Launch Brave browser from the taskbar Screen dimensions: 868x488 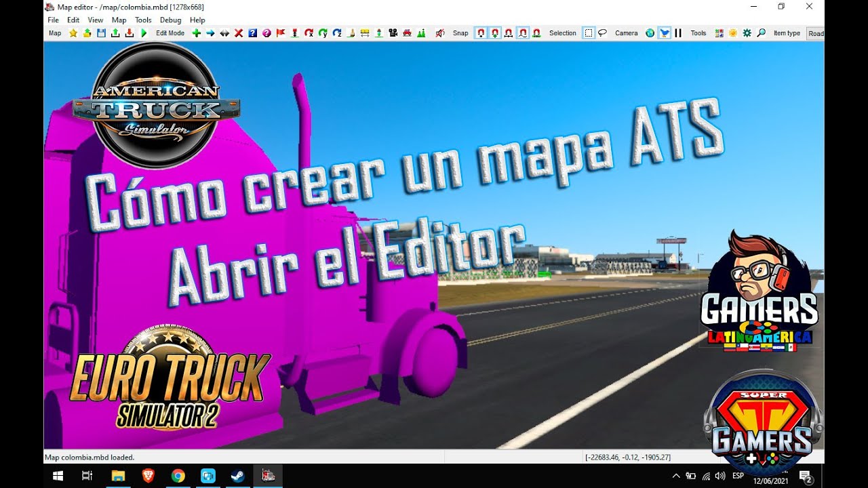(x=148, y=476)
